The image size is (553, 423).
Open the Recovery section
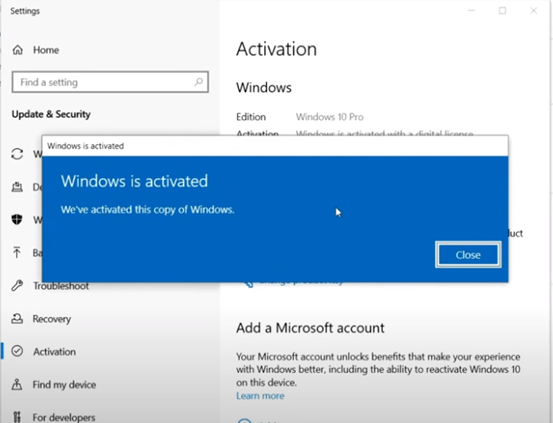[51, 319]
